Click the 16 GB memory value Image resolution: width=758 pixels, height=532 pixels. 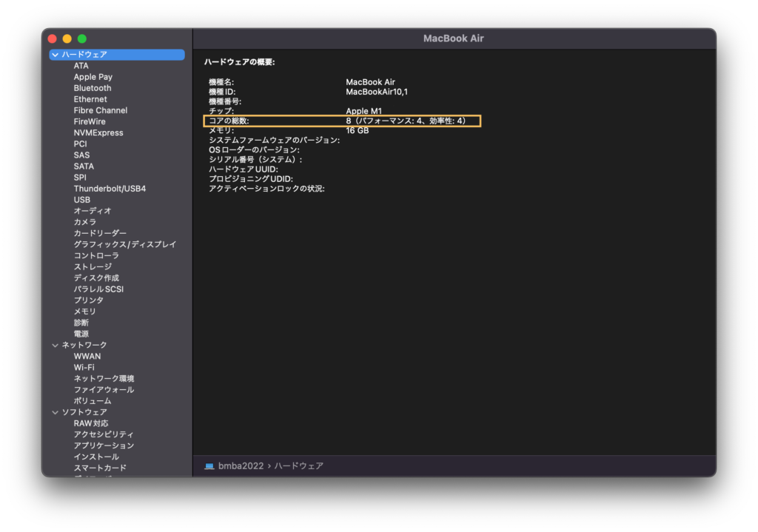[x=358, y=130]
